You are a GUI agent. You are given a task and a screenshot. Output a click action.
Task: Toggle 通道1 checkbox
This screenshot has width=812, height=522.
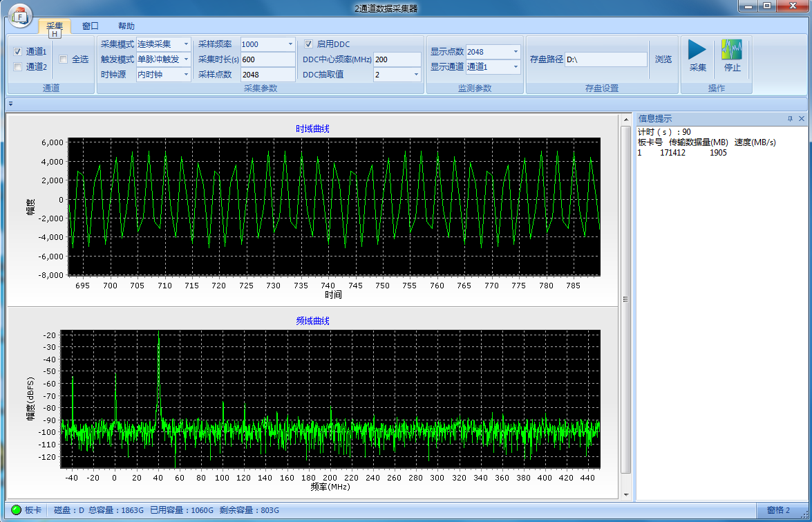point(17,51)
